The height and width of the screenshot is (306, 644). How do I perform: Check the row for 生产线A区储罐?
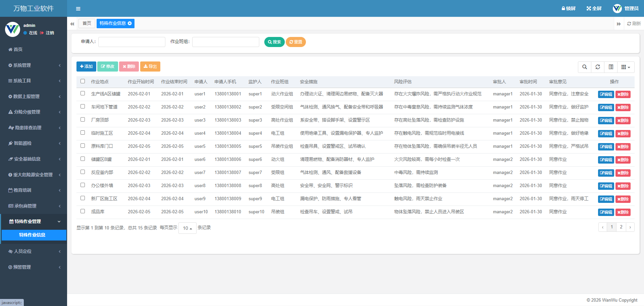tap(83, 93)
